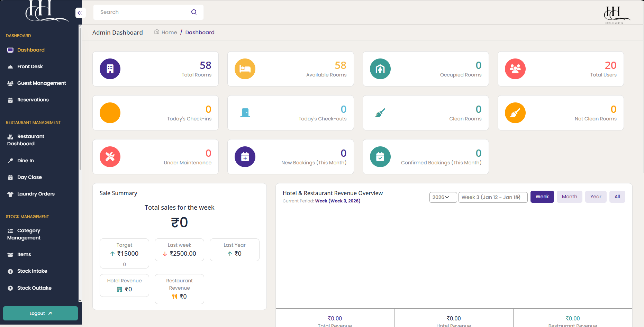Open the 2026 year dropdown

coord(443,197)
